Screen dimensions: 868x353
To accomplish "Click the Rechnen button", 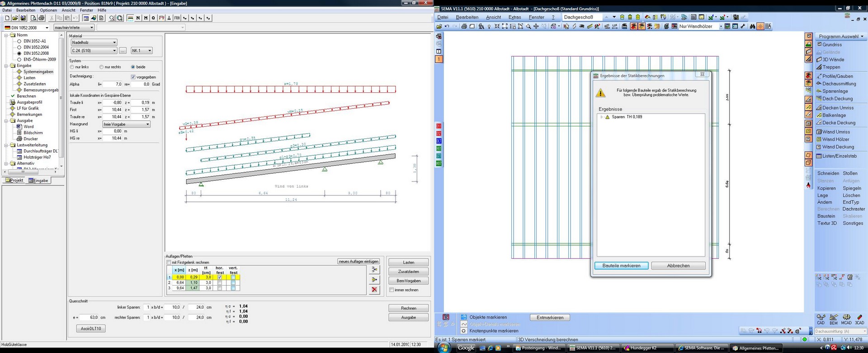I will [408, 308].
